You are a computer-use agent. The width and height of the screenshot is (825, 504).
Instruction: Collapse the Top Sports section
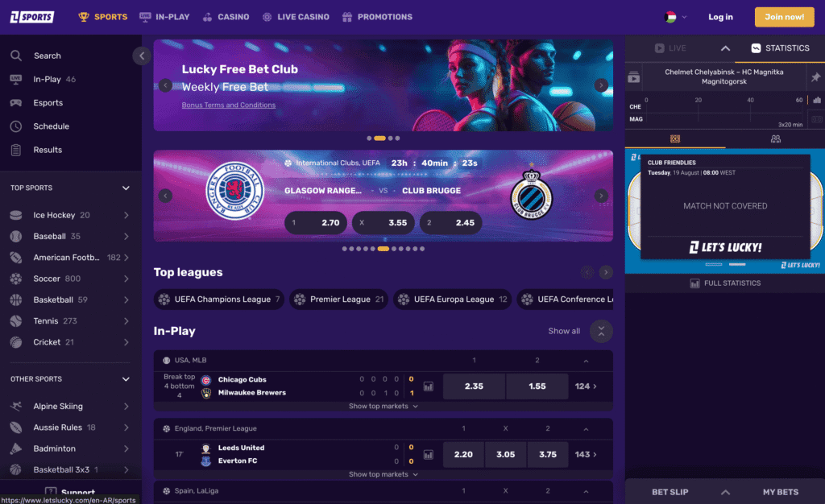click(126, 188)
